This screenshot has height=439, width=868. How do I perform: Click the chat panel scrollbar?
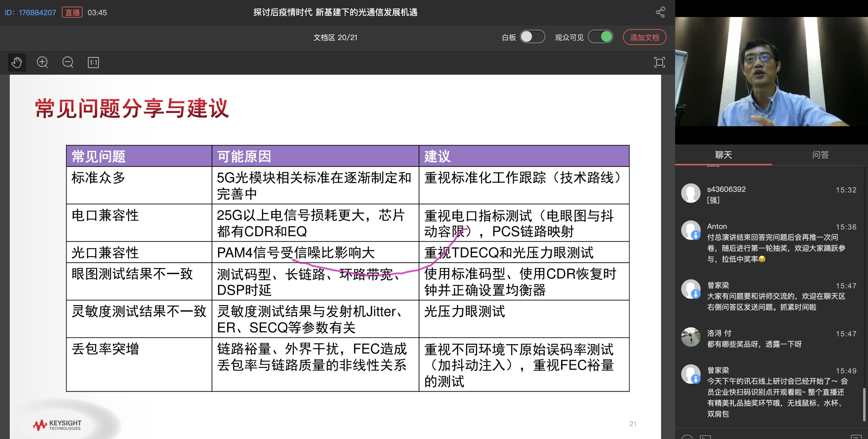click(x=864, y=404)
